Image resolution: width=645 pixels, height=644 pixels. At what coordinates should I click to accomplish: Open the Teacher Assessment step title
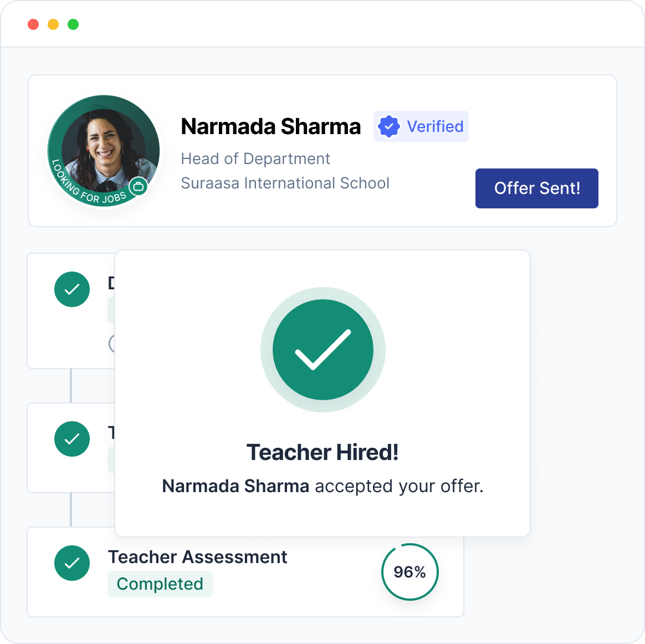click(x=197, y=557)
